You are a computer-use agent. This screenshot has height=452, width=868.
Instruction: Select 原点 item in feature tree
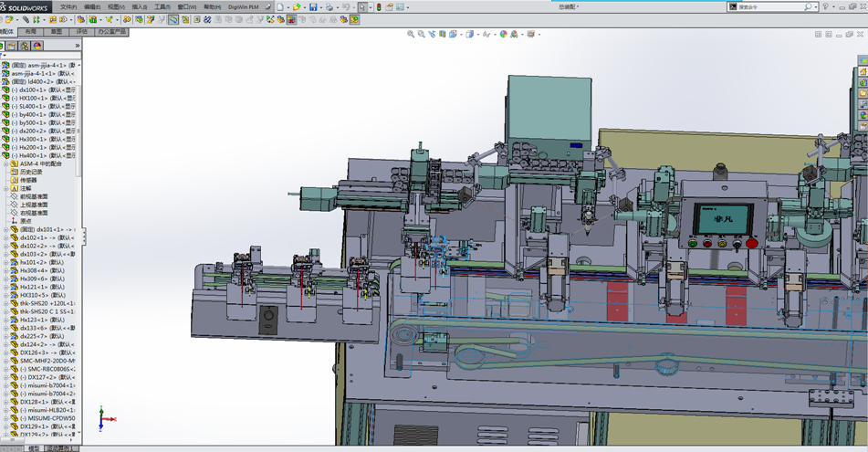pos(26,221)
